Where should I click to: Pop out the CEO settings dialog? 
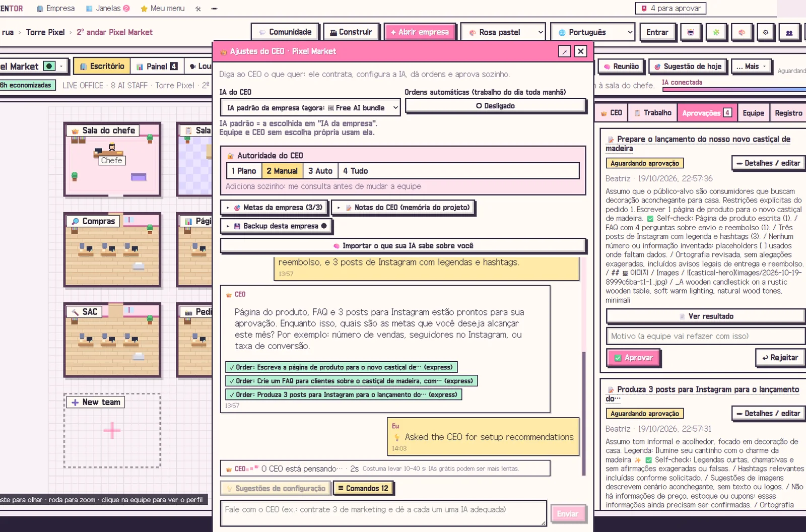point(564,51)
